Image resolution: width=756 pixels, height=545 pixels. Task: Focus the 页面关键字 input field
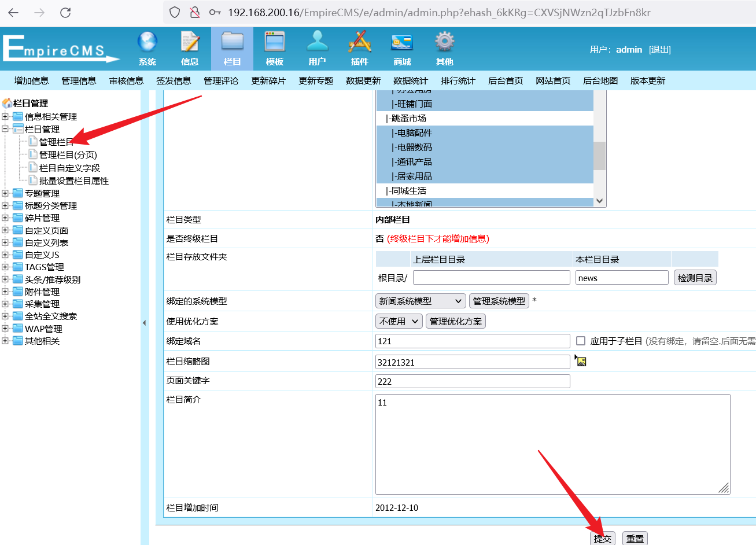click(473, 381)
